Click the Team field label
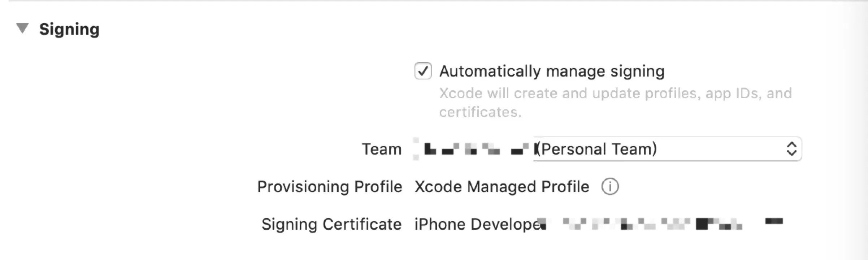Screen dimensions: 868x260 point(382,149)
